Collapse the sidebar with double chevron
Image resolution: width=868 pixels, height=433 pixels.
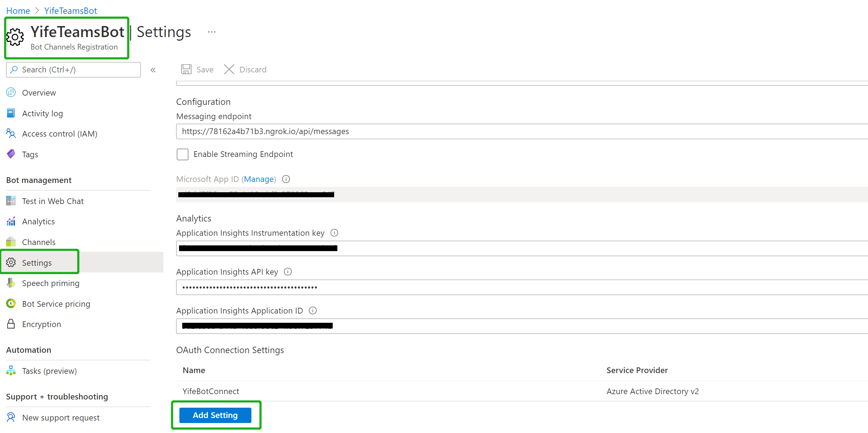153,70
